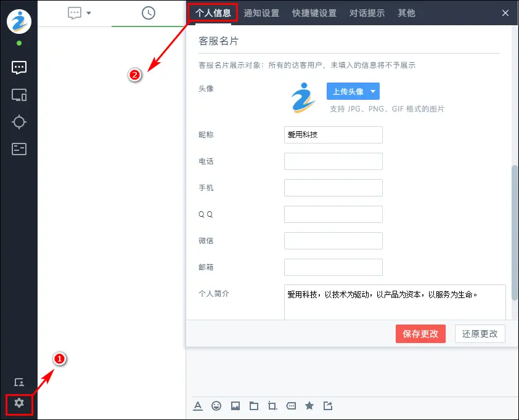Click the emoji smiley icon
Image resolution: width=519 pixels, height=420 pixels.
pyautogui.click(x=216, y=406)
